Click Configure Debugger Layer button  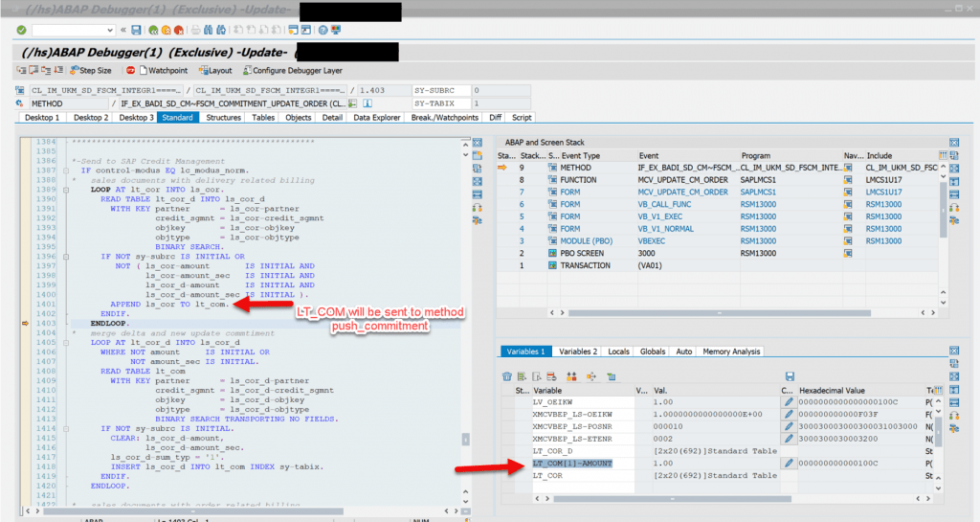click(293, 71)
